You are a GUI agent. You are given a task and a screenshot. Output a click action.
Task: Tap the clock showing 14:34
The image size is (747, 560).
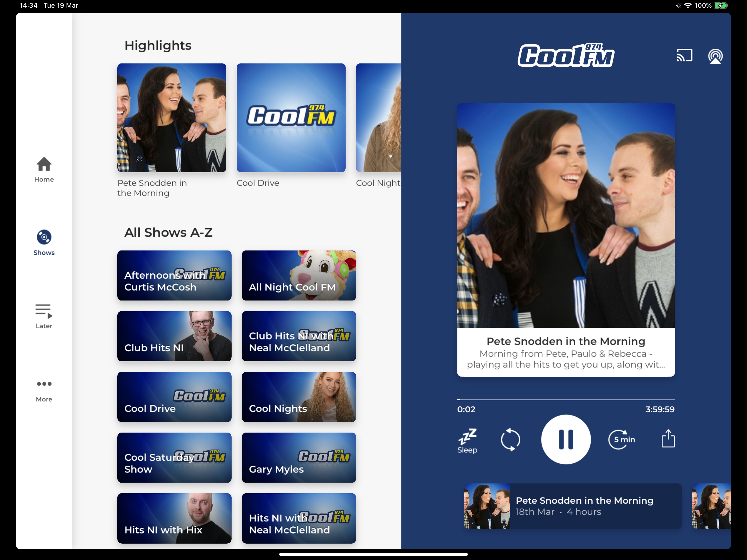(x=28, y=5)
